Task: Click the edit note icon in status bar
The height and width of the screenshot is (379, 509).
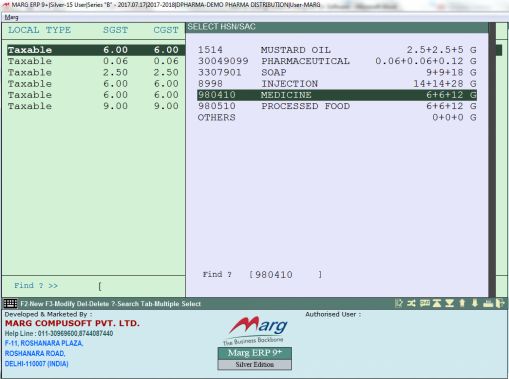Action: point(399,303)
